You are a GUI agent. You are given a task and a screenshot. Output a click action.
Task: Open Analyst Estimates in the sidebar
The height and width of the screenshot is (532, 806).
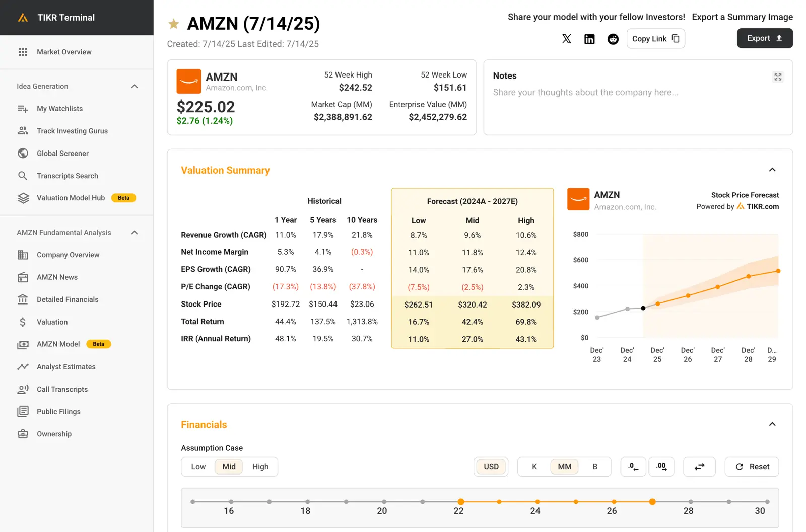pos(66,367)
